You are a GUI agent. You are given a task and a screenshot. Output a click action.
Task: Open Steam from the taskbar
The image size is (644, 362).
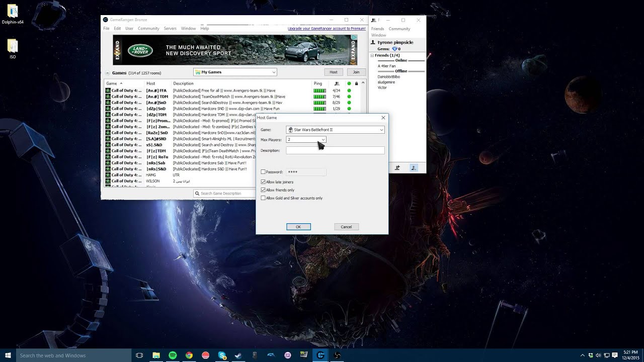pyautogui.click(x=238, y=355)
